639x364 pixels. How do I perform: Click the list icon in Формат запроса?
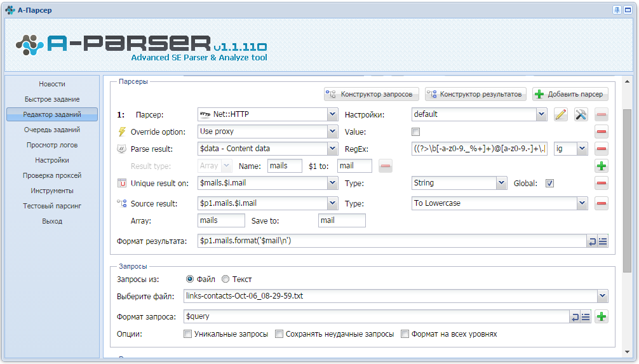coord(586,317)
